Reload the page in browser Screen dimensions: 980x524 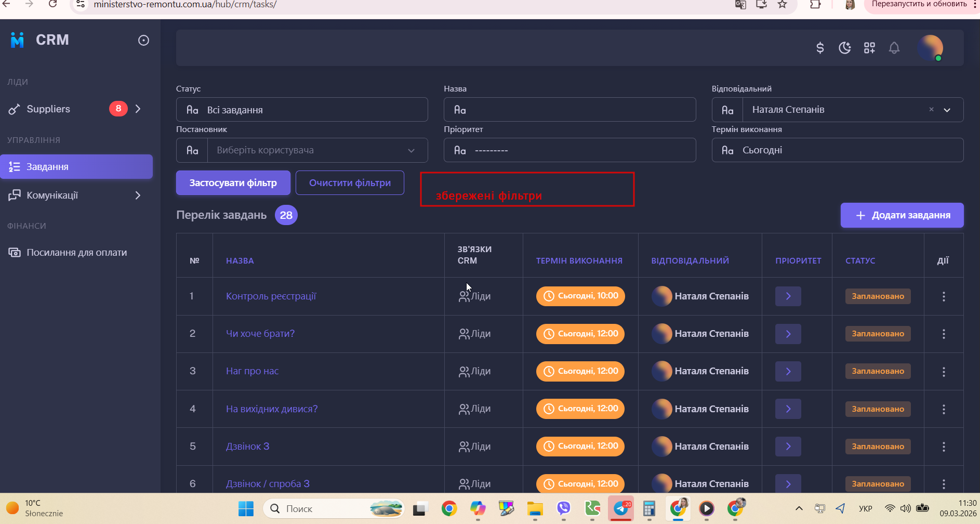click(52, 4)
